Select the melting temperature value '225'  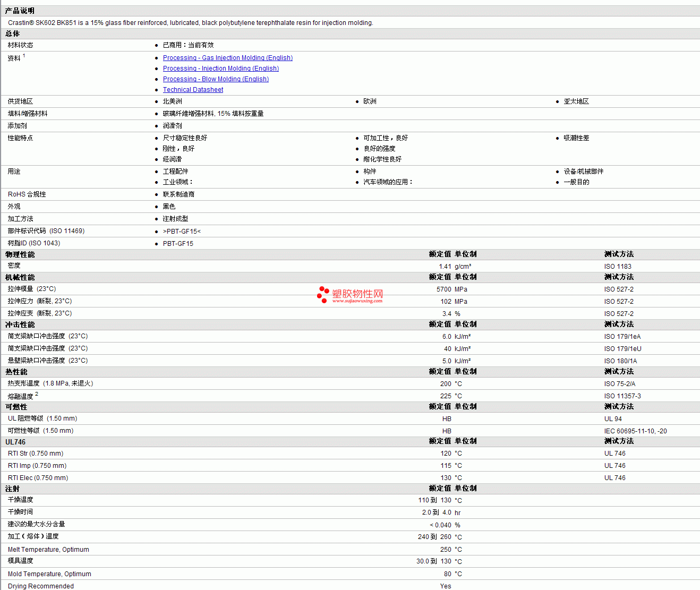(x=446, y=396)
